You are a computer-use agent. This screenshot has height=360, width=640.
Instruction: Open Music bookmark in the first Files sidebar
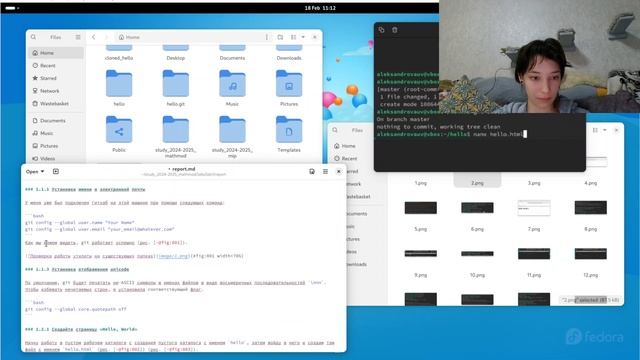click(56, 133)
